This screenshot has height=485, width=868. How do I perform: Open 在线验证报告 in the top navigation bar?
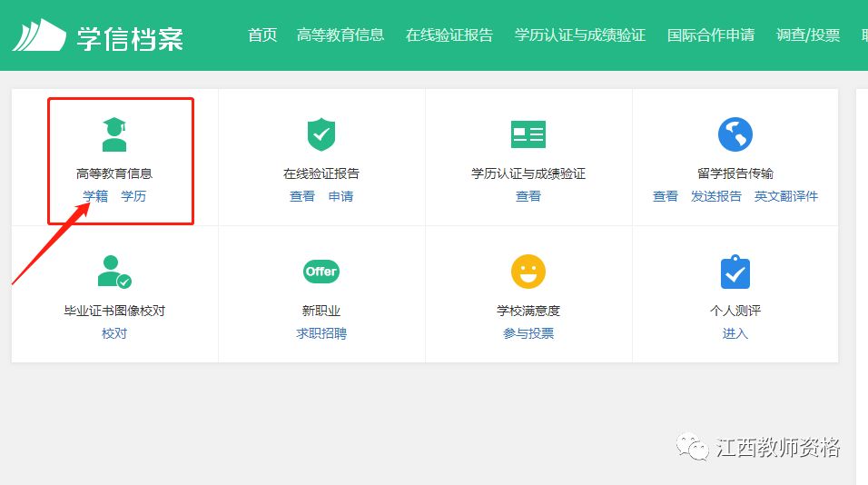[449, 35]
